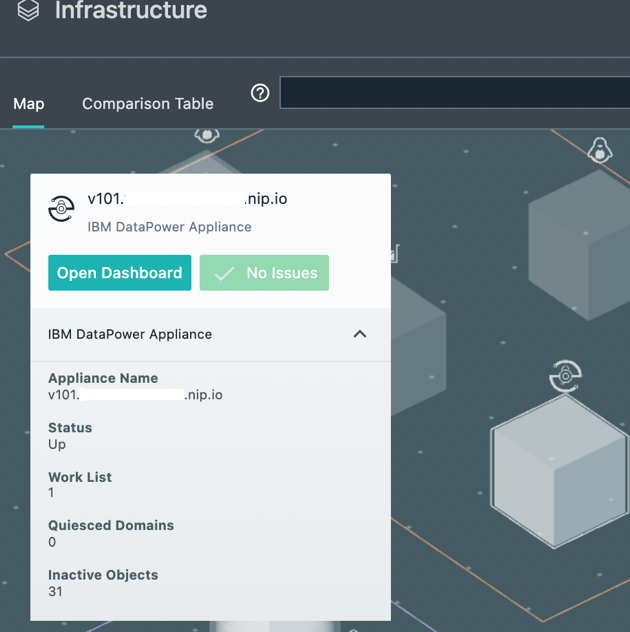Image resolution: width=630 pixels, height=632 pixels.
Task: Focus the infrastructure search input field
Action: click(455, 93)
